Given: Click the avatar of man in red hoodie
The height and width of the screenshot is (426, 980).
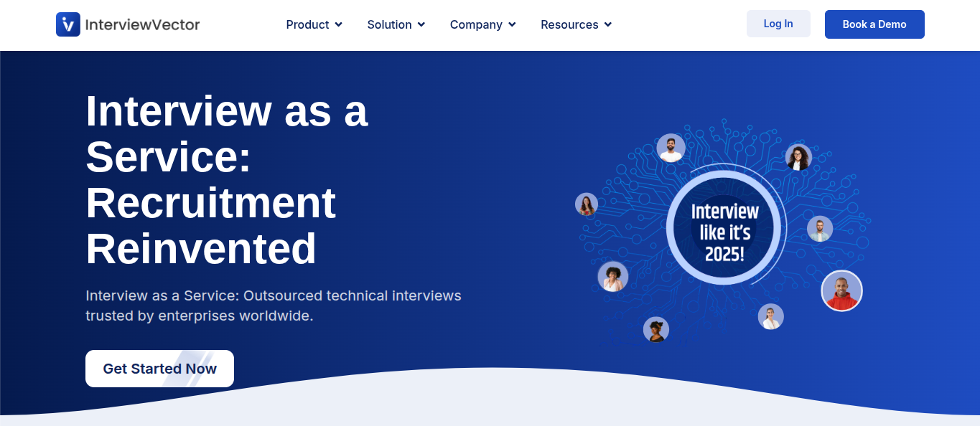Looking at the screenshot, I should click(x=841, y=291).
